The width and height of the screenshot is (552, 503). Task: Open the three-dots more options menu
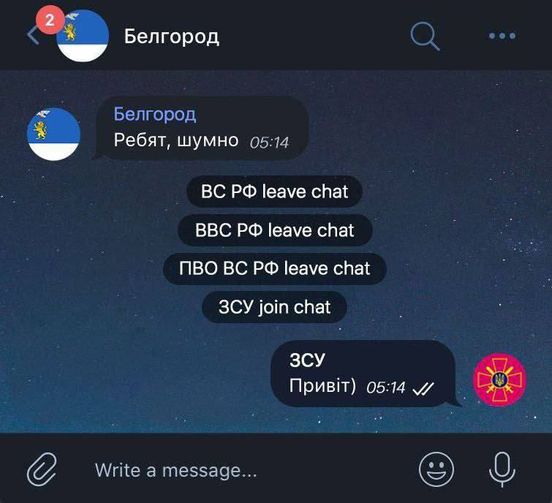[502, 36]
